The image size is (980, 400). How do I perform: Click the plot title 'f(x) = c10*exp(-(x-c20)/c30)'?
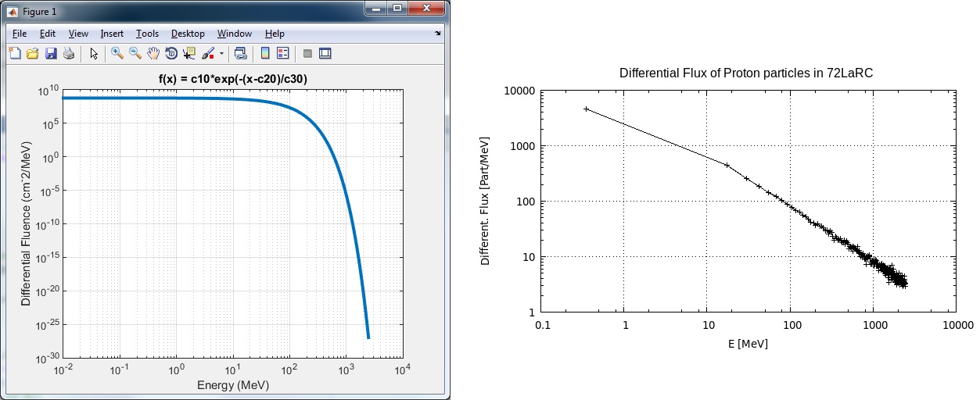click(x=232, y=79)
